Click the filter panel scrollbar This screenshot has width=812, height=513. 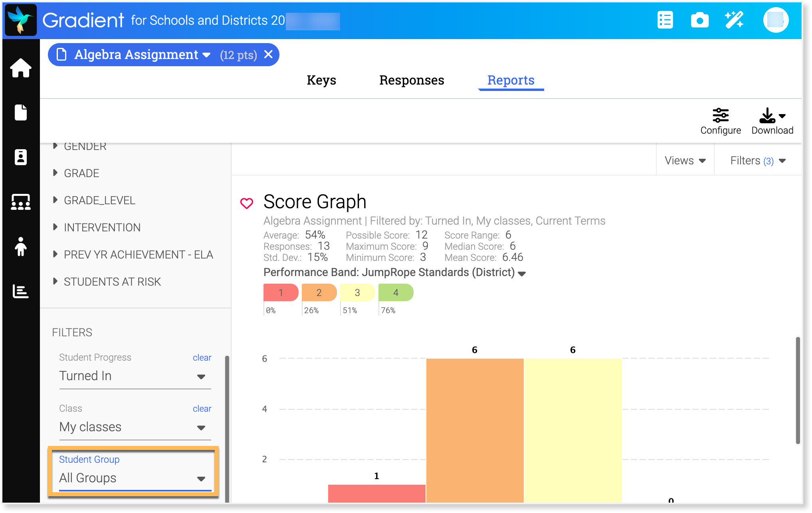pyautogui.click(x=227, y=429)
